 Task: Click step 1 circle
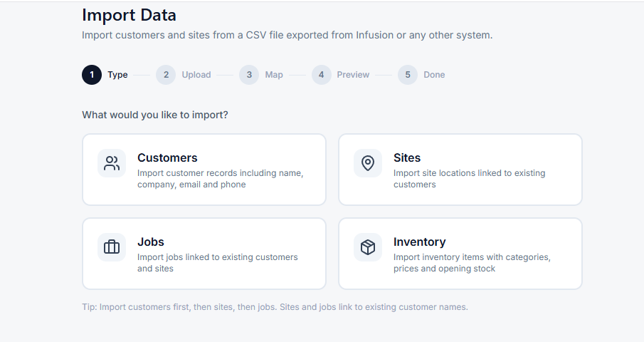[92, 75]
